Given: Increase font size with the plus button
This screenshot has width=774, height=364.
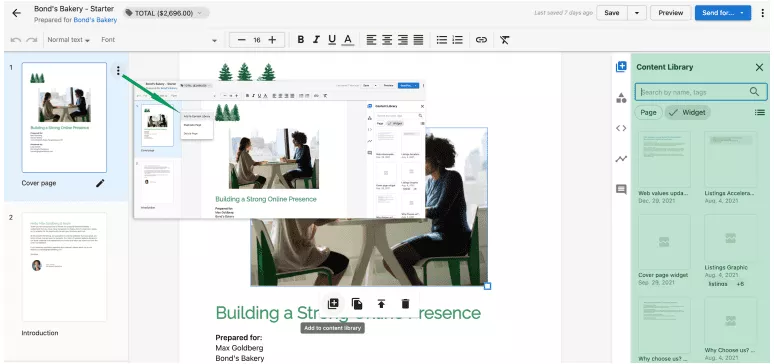Looking at the screenshot, I should pos(272,40).
